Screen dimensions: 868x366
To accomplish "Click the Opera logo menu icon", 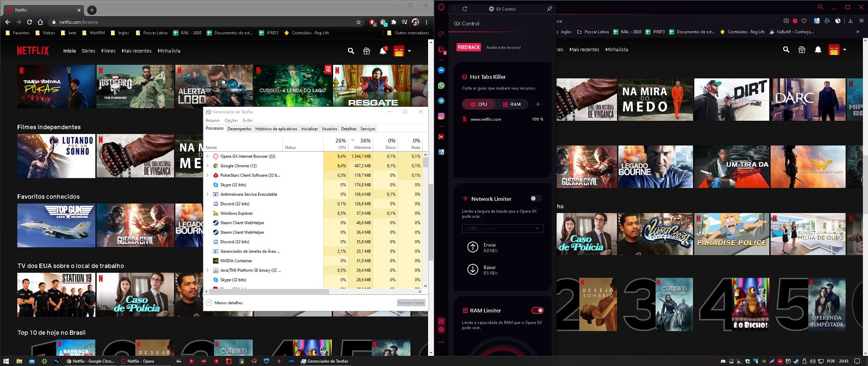I will (441, 7).
